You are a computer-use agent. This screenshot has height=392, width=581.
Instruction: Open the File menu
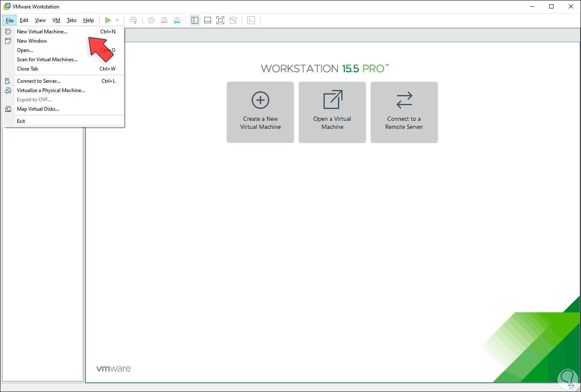pos(9,20)
